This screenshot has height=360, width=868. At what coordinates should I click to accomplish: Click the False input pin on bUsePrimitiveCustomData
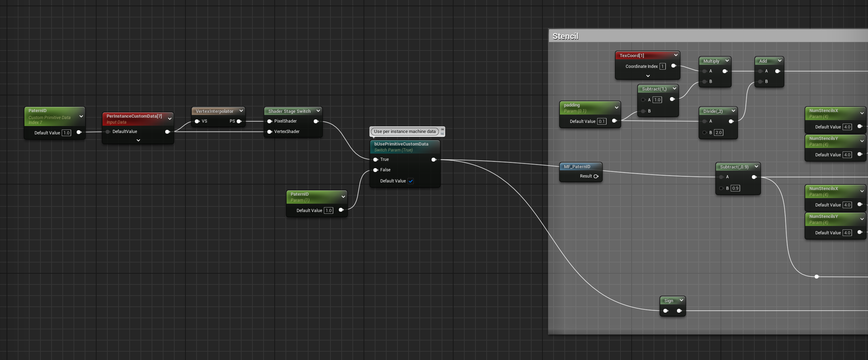click(376, 170)
